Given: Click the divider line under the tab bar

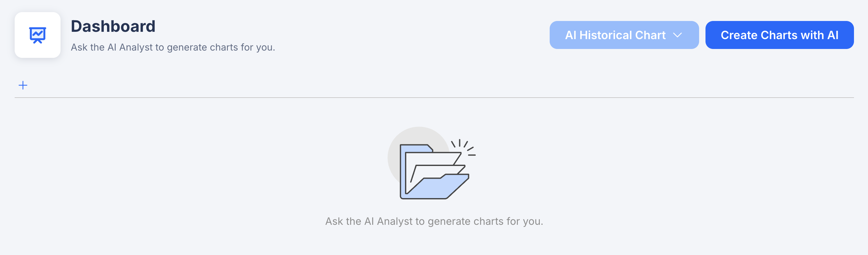Looking at the screenshot, I should 434,98.
